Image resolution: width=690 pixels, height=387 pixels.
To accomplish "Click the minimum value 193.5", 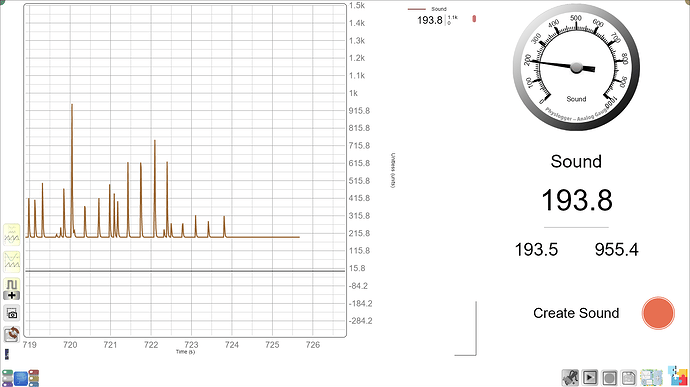I will (x=536, y=250).
